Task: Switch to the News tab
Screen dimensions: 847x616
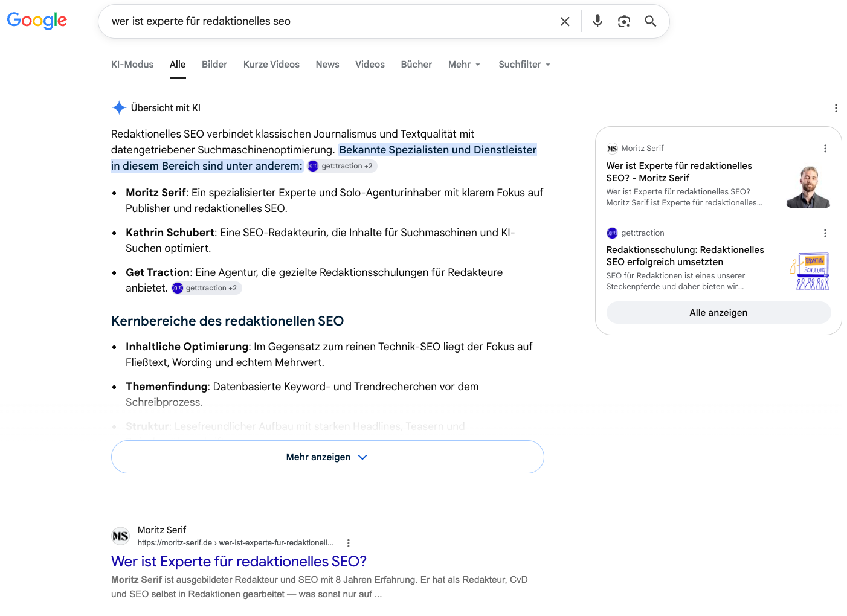Action: [x=327, y=64]
